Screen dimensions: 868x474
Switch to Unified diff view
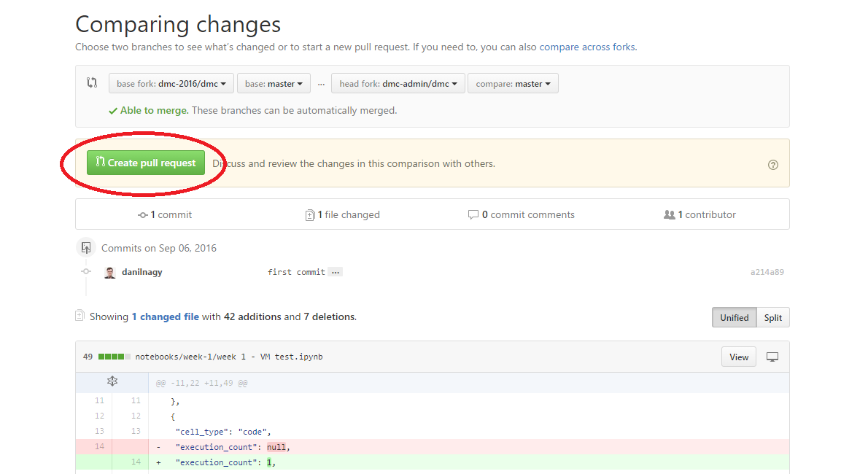tap(734, 317)
